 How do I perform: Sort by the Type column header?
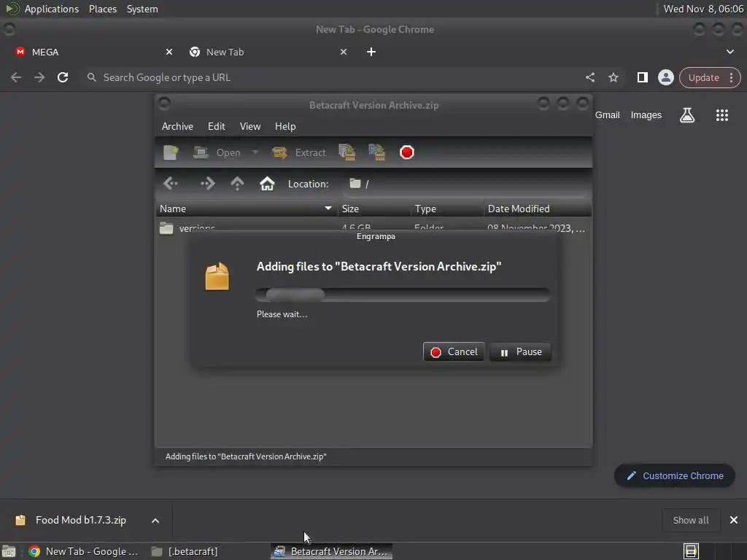[x=447, y=209]
